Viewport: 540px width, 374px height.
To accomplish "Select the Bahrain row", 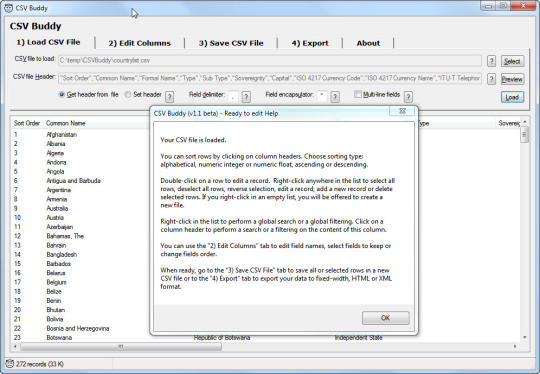I will point(56,245).
